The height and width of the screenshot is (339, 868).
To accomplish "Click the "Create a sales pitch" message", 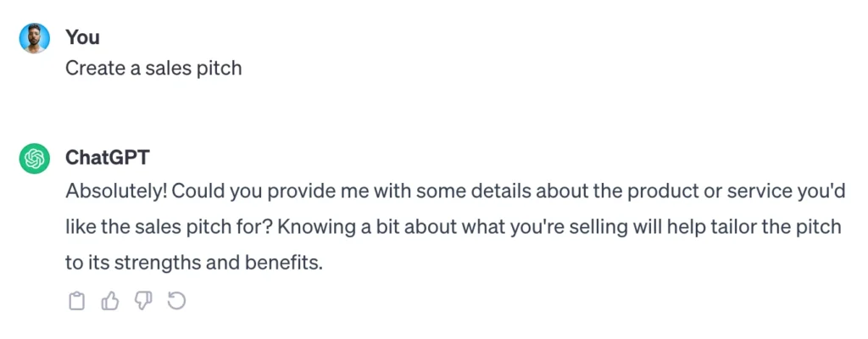I will tap(153, 68).
